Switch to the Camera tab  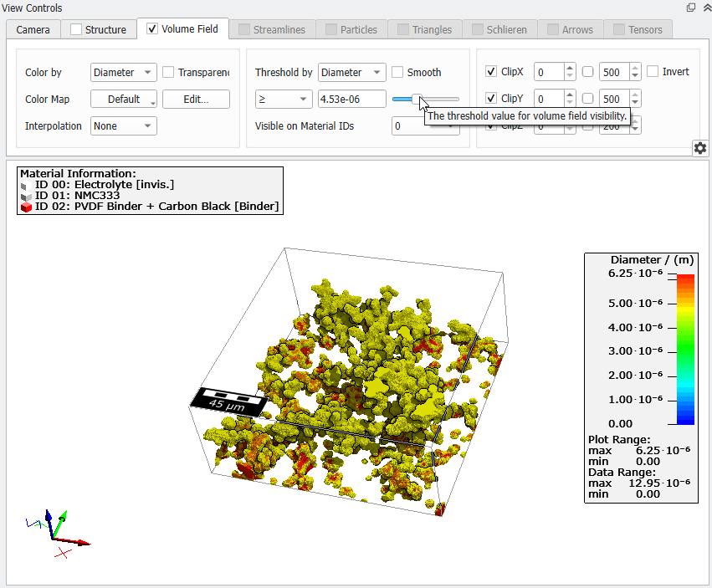pos(33,29)
